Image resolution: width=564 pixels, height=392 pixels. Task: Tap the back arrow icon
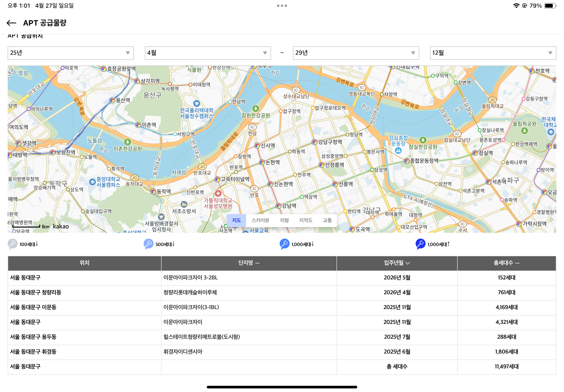(x=11, y=23)
